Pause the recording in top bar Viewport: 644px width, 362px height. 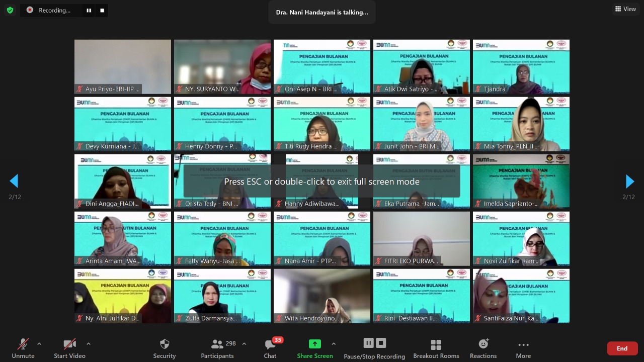[89, 10]
